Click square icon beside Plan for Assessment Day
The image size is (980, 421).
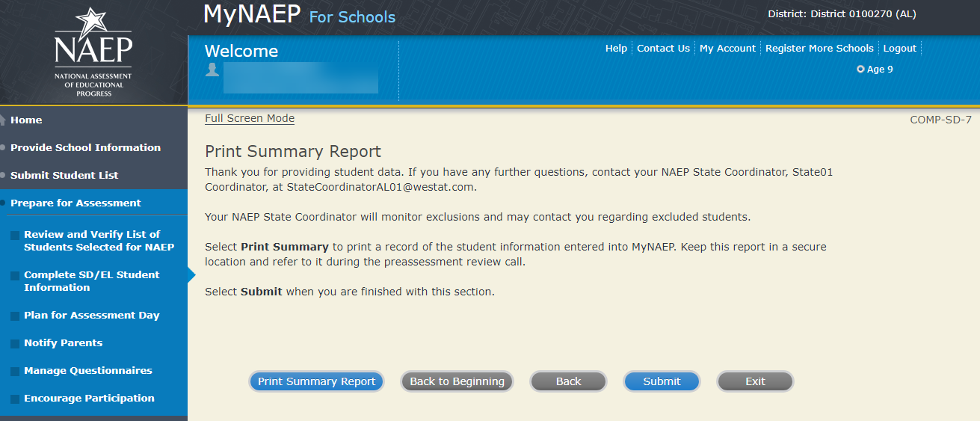coord(15,316)
